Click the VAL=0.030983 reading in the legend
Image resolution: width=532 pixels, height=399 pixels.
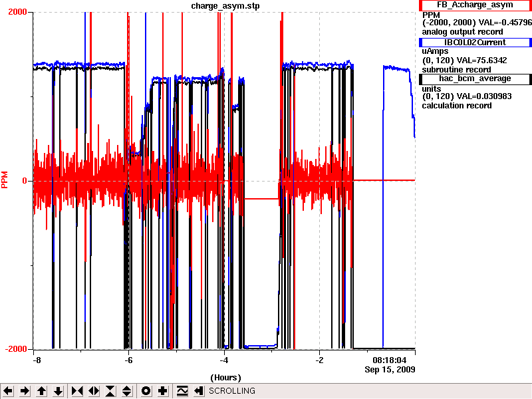tap(484, 96)
